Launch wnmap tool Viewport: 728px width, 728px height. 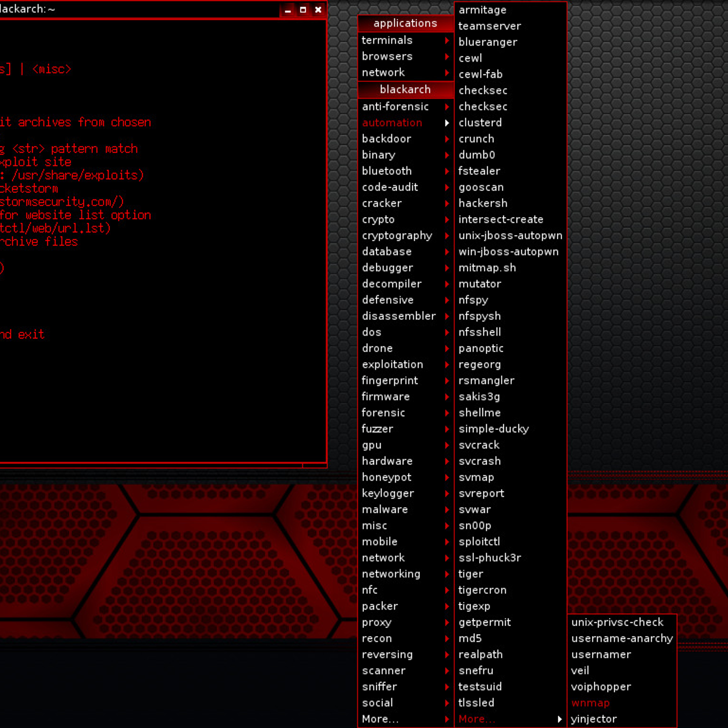pyautogui.click(x=622, y=703)
